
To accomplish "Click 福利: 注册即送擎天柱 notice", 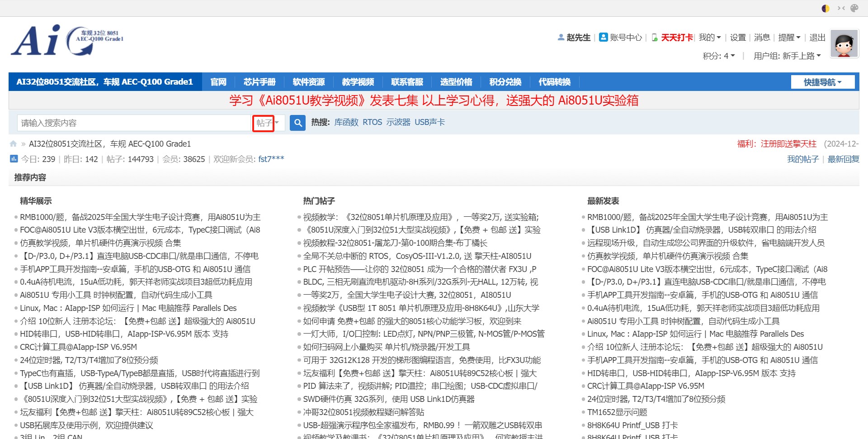I will (777, 144).
